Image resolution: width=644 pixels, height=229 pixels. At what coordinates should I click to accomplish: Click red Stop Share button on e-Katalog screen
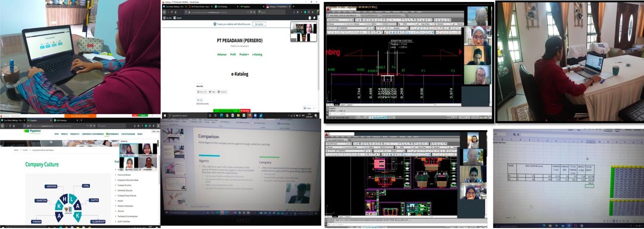tap(245, 111)
